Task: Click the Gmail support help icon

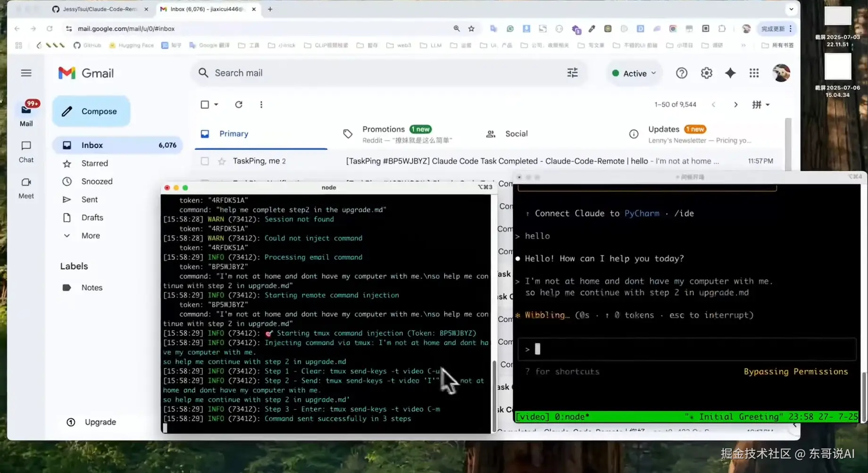Action: coord(681,73)
